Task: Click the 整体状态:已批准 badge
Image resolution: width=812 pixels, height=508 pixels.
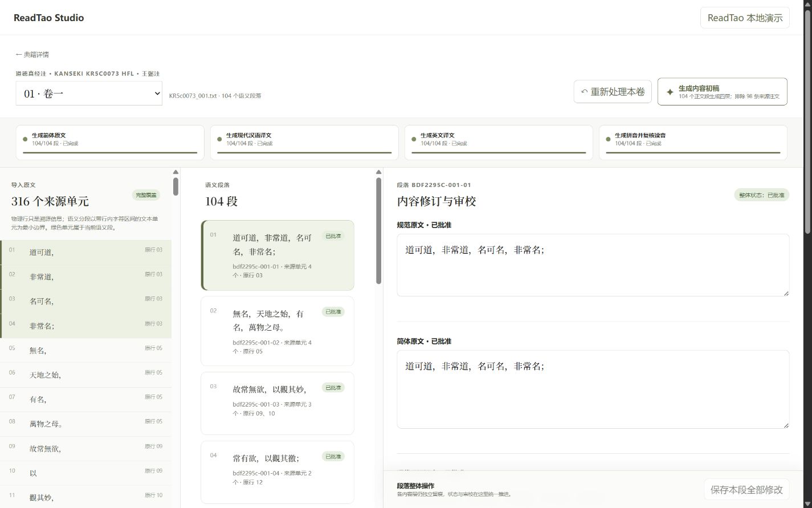Action: [761, 195]
